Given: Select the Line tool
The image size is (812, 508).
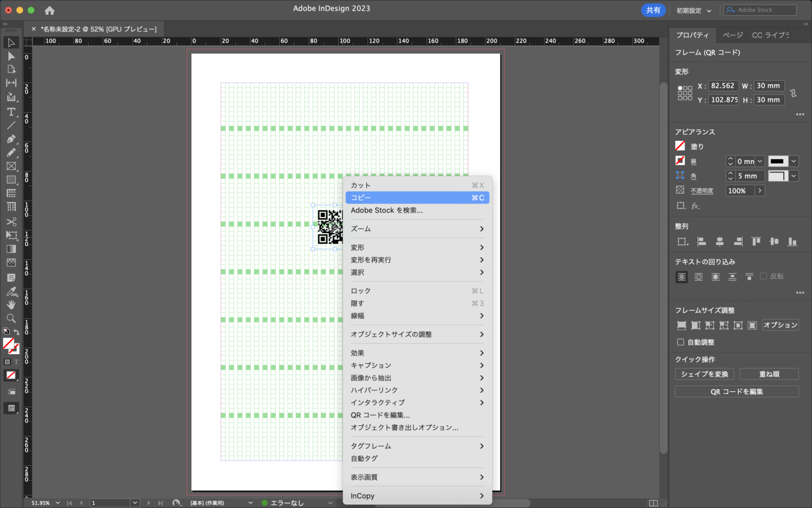Looking at the screenshot, I should (11, 125).
